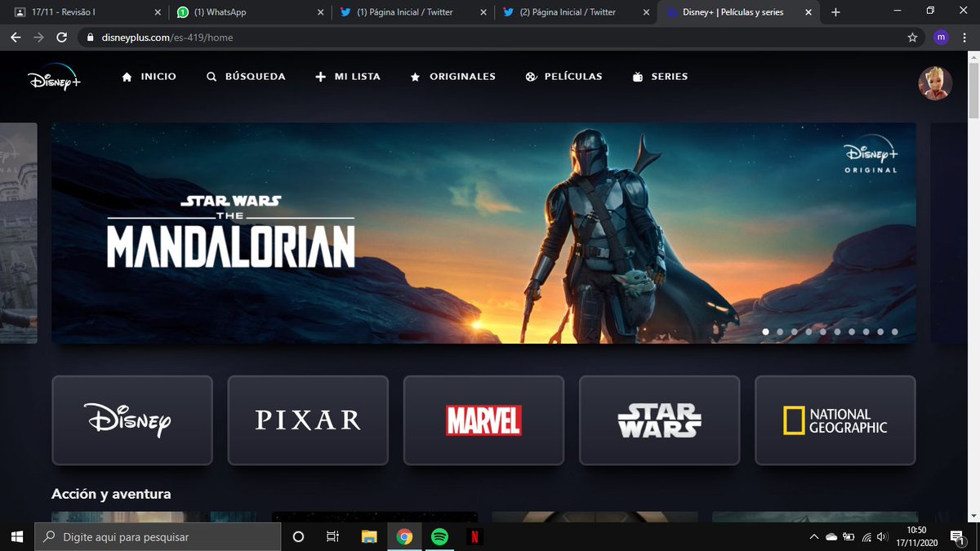Open Task View on taskbar
The width and height of the screenshot is (980, 551).
[x=332, y=536]
